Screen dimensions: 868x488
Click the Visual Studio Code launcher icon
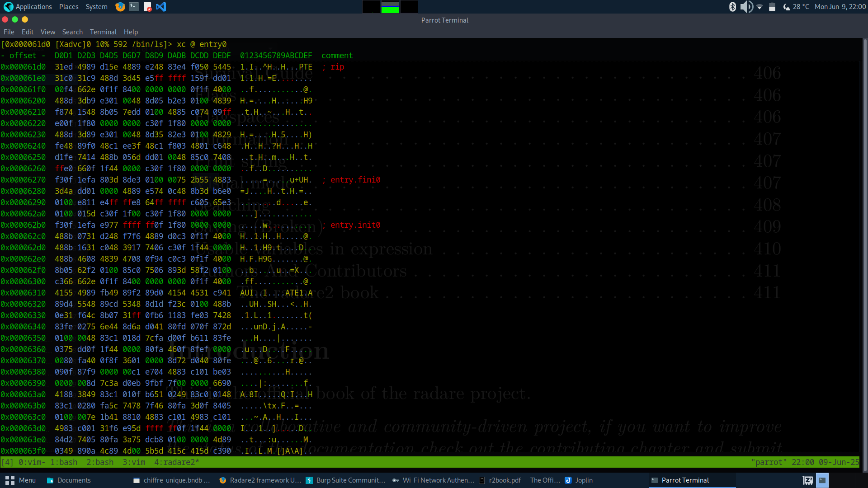[x=161, y=7]
